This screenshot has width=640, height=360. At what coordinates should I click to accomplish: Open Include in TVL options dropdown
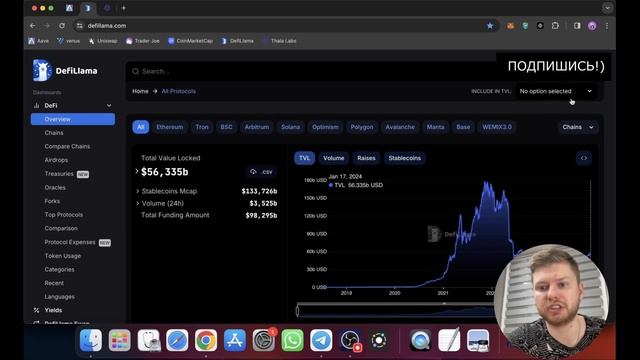[x=555, y=91]
